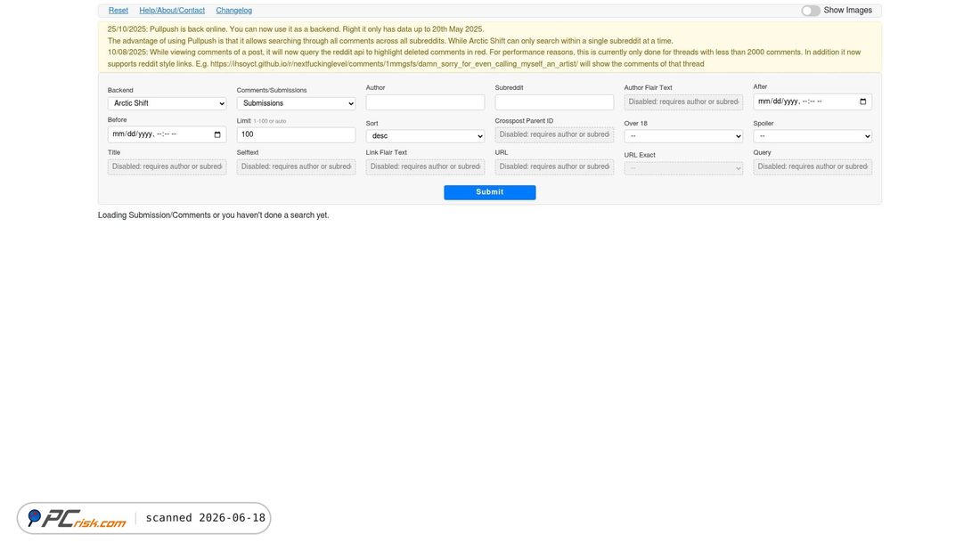Open the calendar picker icon in Before field

(217, 134)
